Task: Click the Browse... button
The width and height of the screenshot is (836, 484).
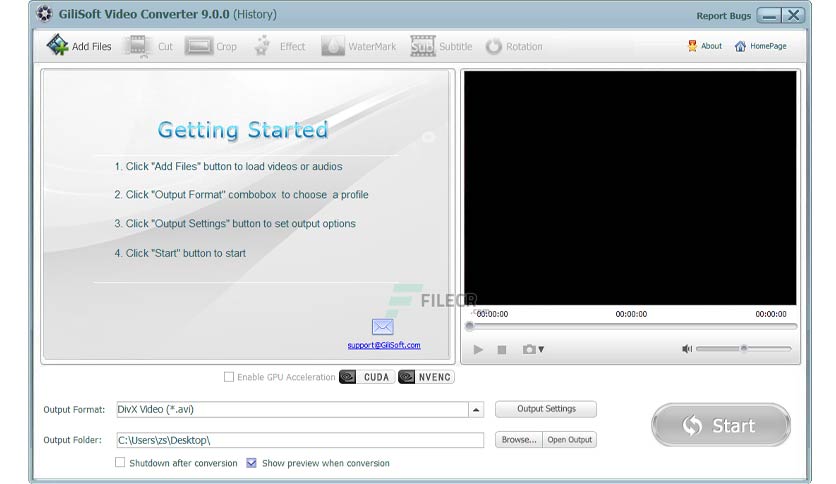Action: [x=519, y=440]
